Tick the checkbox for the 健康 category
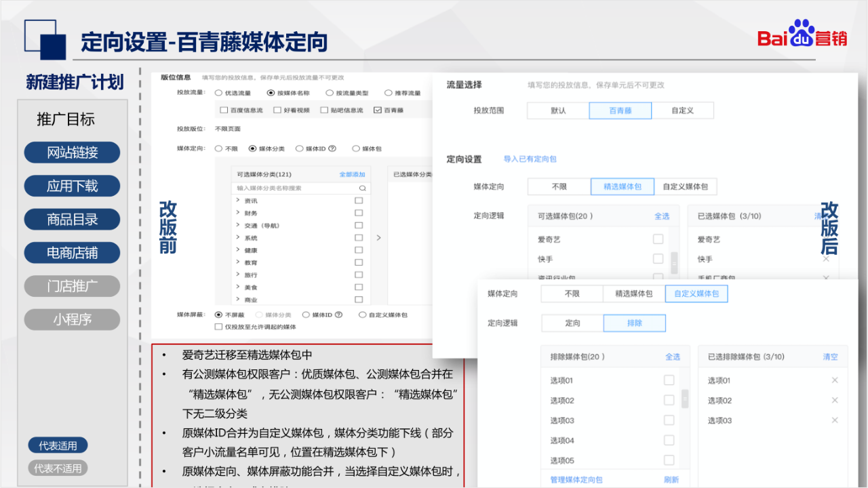This screenshot has width=868, height=488. point(359,250)
